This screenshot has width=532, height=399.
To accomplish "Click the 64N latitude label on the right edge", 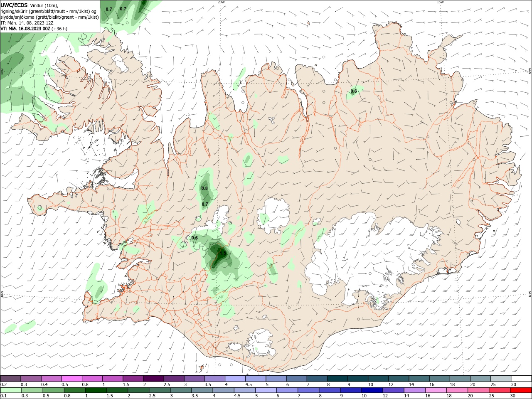I will point(530,294).
